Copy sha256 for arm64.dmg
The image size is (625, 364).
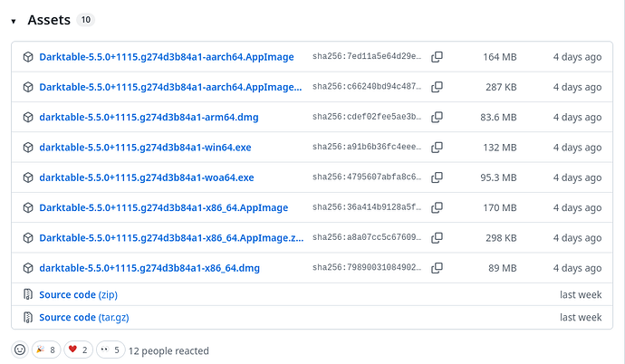coord(437,117)
